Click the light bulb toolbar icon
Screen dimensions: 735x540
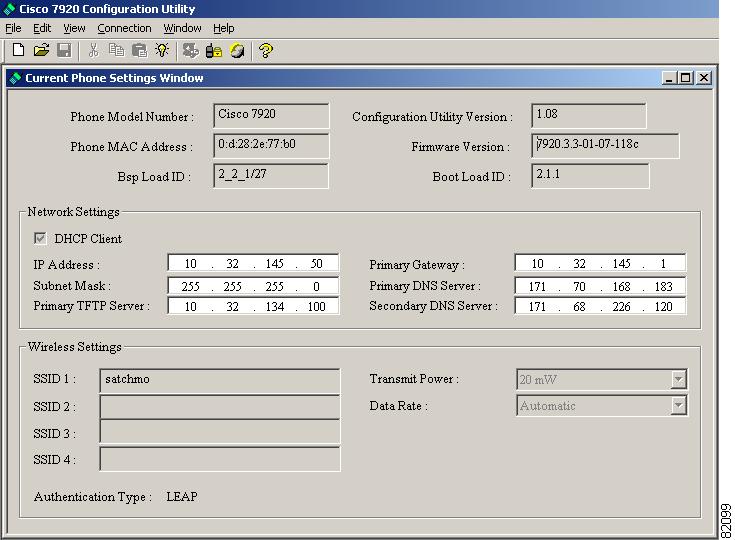pyautogui.click(x=162, y=50)
